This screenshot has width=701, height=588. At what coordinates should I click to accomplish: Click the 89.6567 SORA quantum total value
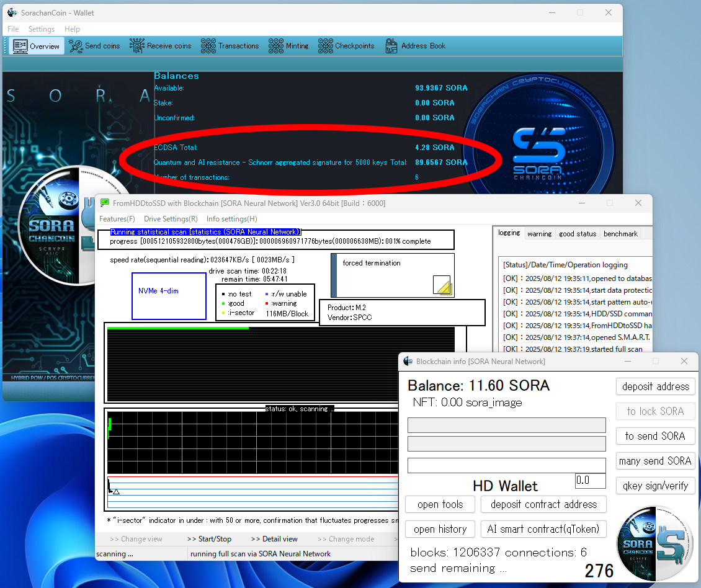coord(441,163)
